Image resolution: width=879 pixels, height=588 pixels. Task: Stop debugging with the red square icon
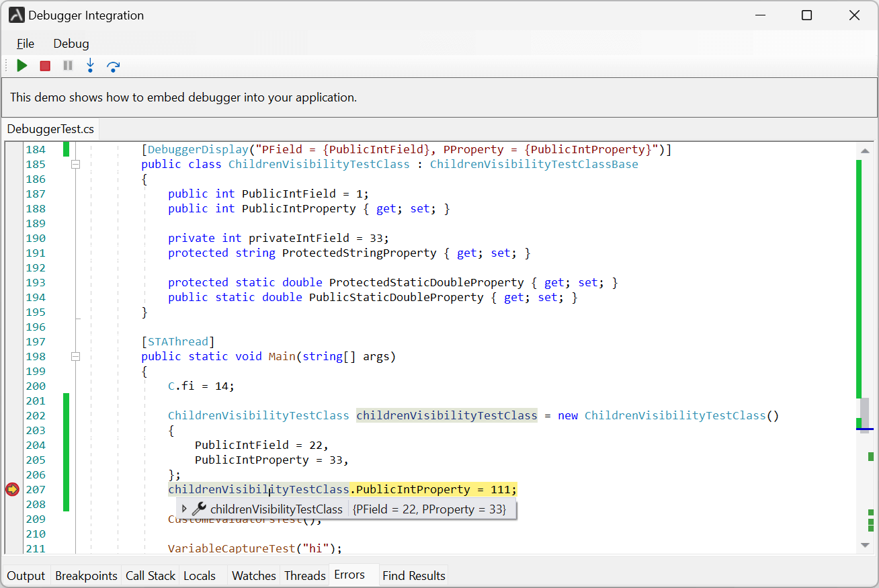click(x=45, y=66)
